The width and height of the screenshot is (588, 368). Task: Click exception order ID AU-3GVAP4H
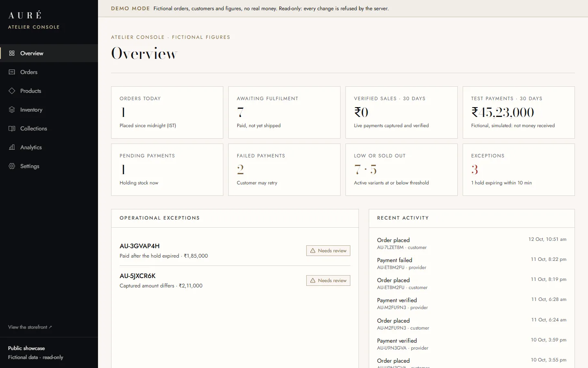140,246
